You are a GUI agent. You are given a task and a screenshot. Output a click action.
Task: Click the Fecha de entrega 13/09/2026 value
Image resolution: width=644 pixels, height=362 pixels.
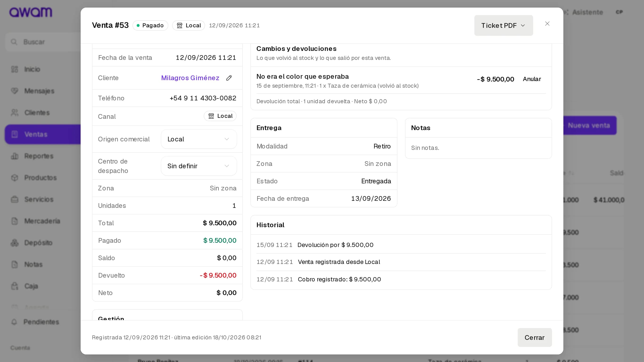click(371, 199)
